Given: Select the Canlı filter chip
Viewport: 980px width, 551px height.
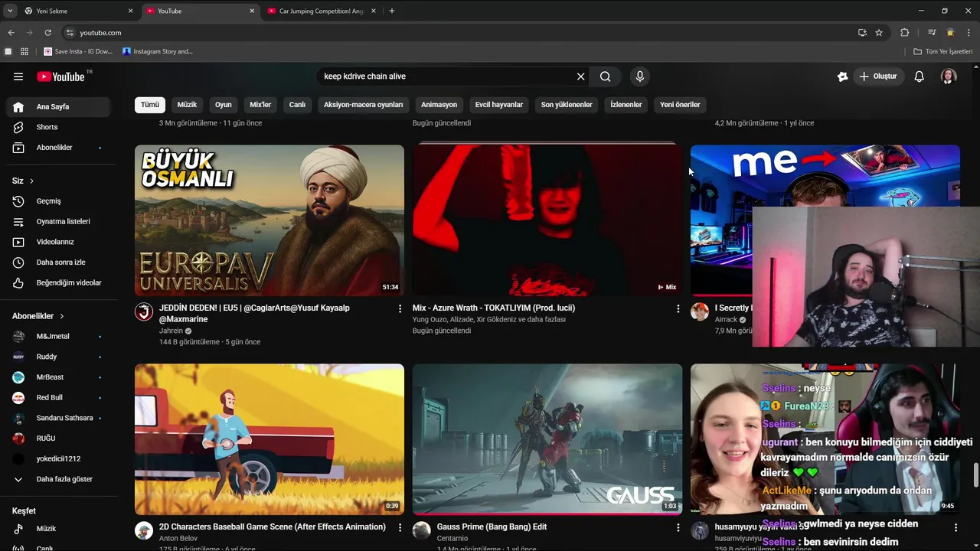Looking at the screenshot, I should pos(297,105).
